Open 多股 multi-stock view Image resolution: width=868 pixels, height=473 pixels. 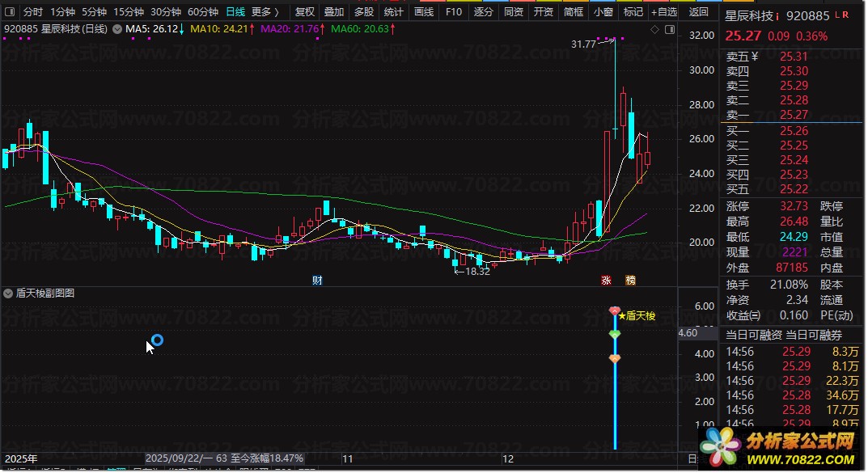coord(364,11)
